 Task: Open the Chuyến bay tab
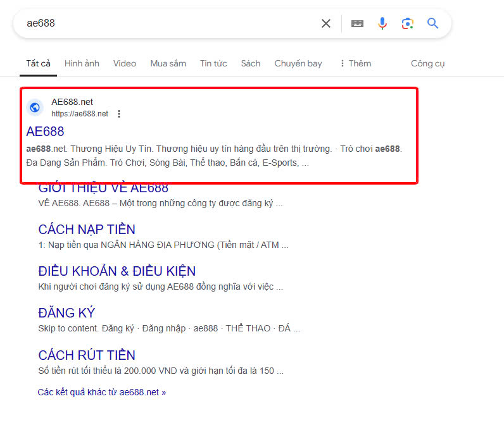298,63
